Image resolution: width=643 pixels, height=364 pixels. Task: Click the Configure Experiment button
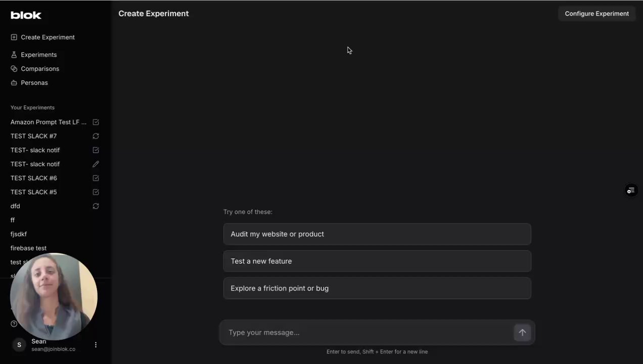[x=596, y=14]
